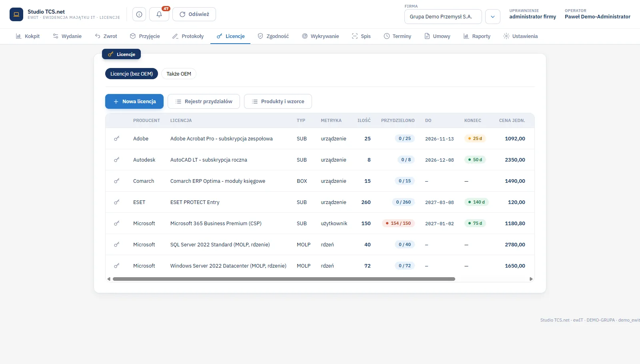Open notifications bell with 47 badge
This screenshot has height=364, width=640.
159,14
